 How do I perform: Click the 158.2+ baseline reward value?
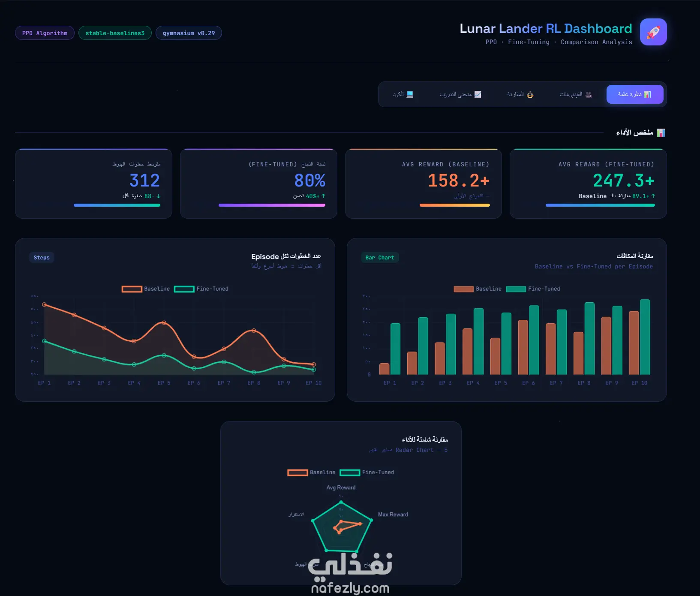point(459,181)
